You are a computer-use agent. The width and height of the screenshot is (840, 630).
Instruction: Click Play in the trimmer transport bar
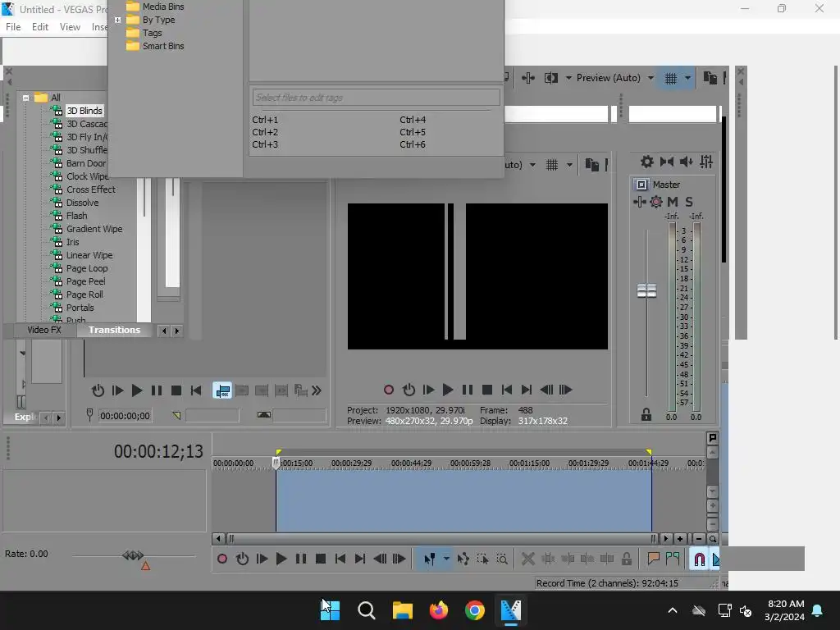click(x=137, y=390)
